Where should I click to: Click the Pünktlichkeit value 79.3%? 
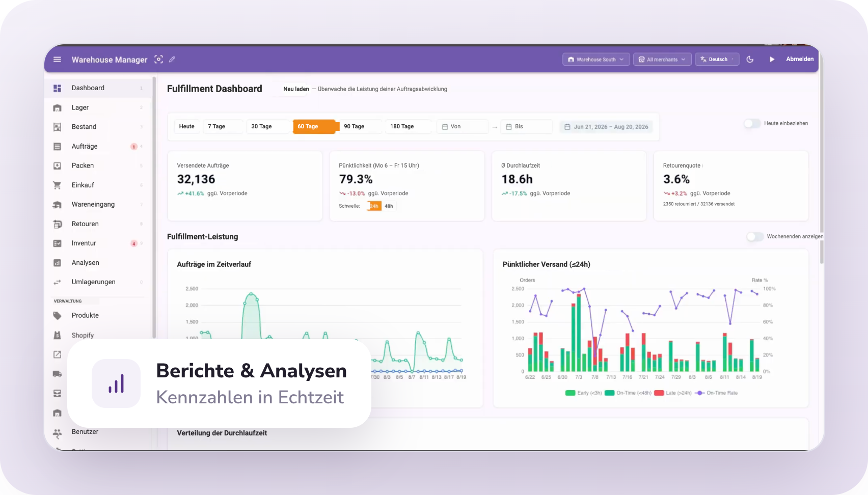click(x=356, y=179)
